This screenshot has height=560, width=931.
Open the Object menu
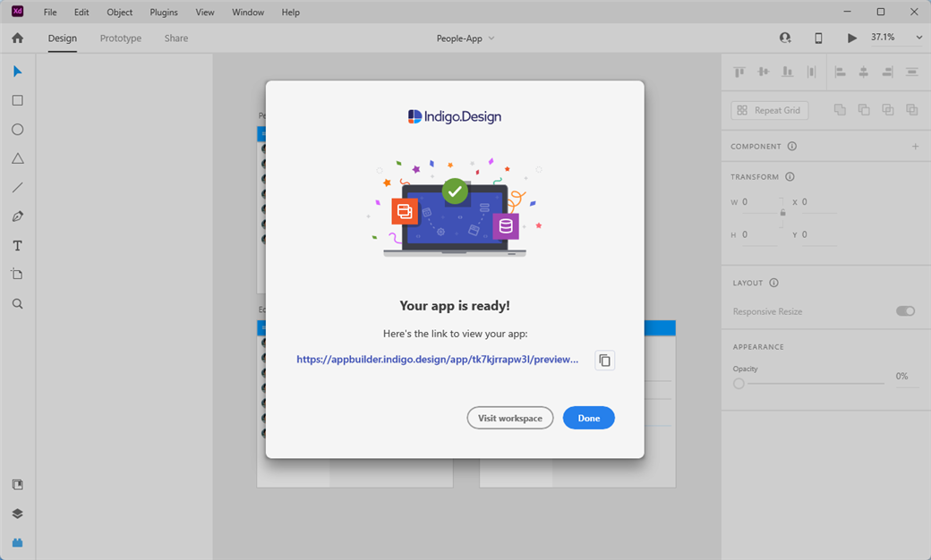[119, 12]
